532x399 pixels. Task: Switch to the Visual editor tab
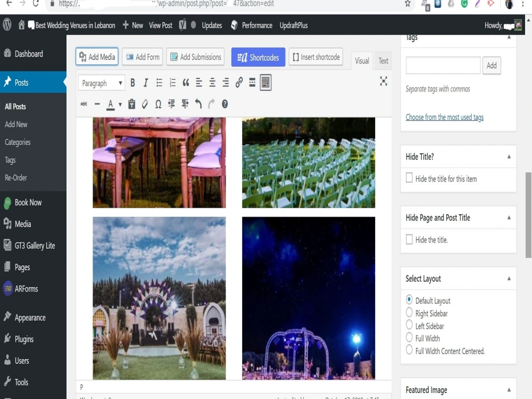(x=362, y=61)
